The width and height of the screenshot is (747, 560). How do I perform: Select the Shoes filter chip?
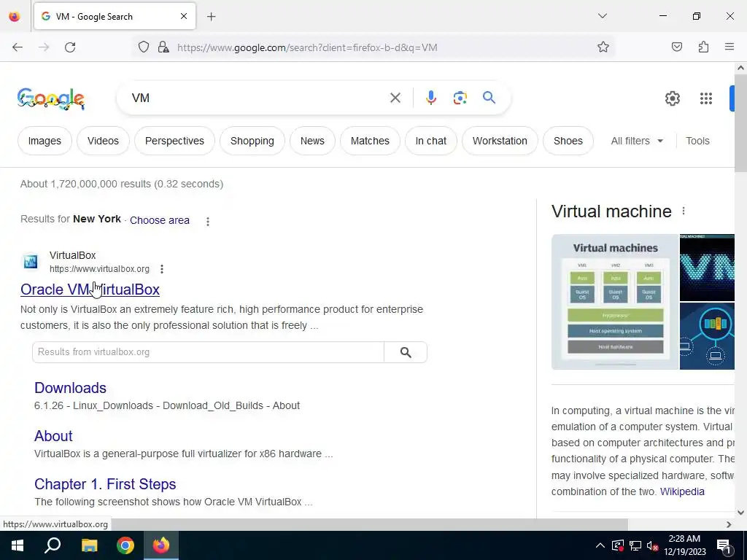tap(568, 141)
